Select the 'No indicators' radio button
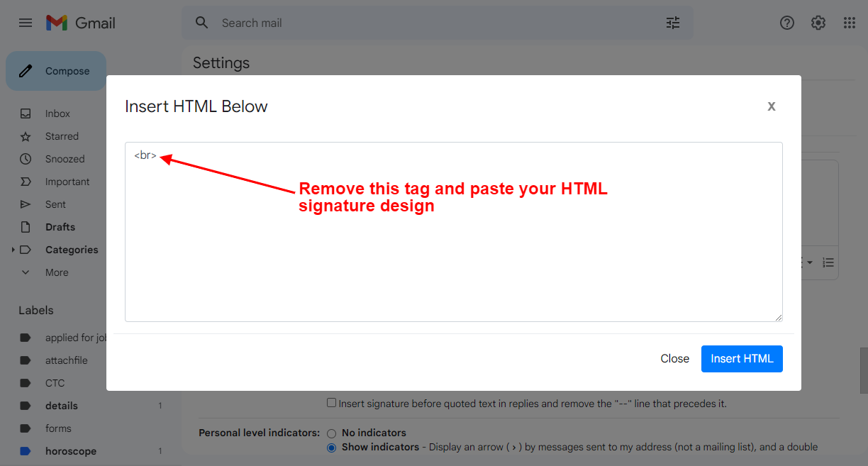The height and width of the screenshot is (466, 868). [331, 433]
